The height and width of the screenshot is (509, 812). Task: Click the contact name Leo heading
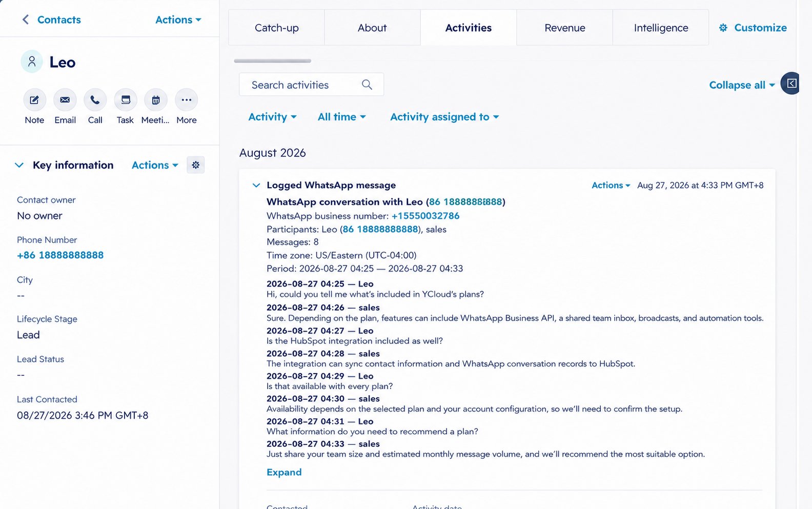point(63,62)
